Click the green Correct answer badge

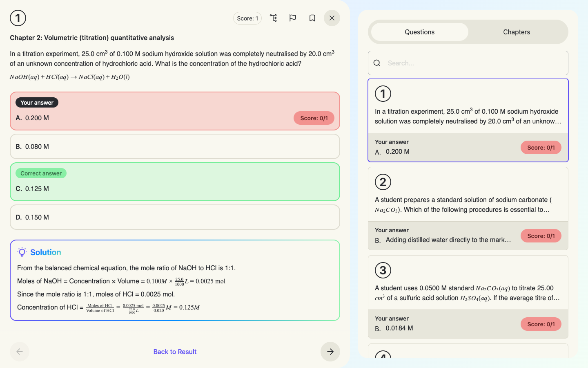pyautogui.click(x=41, y=173)
